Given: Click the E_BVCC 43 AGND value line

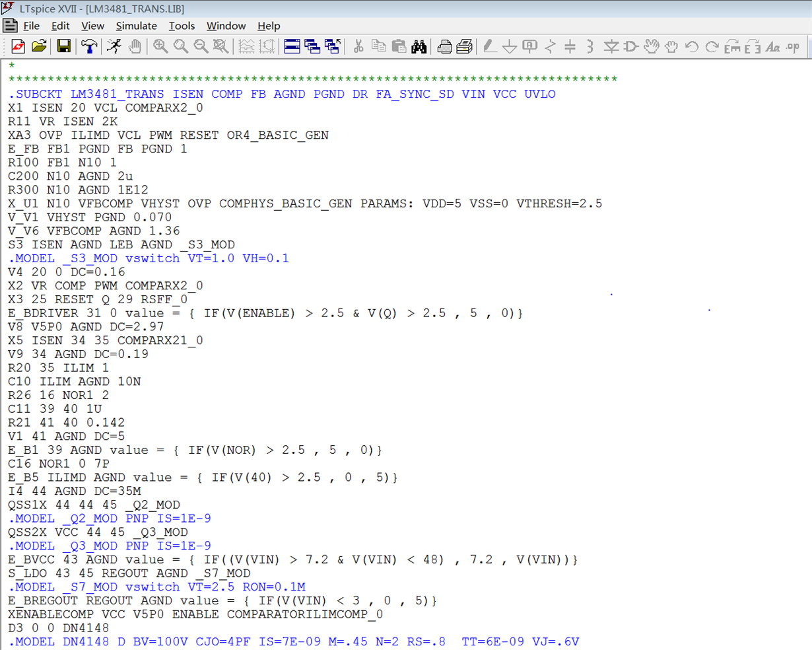Looking at the screenshot, I should [x=293, y=560].
